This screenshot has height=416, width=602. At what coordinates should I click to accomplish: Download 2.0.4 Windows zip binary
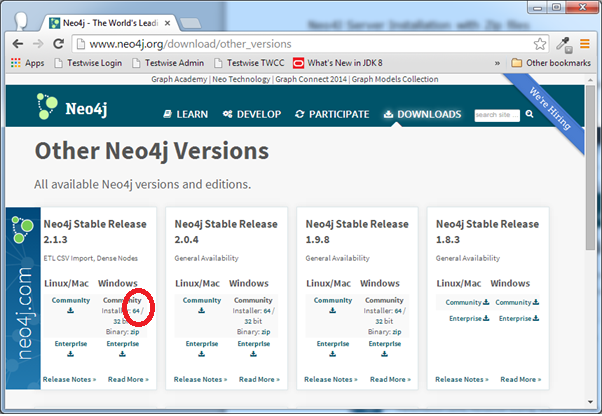[266, 332]
